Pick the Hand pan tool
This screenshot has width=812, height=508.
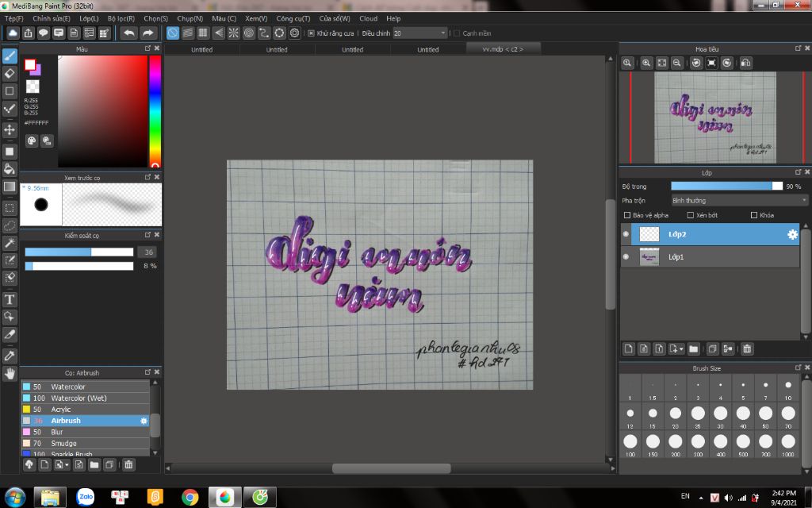[10, 373]
